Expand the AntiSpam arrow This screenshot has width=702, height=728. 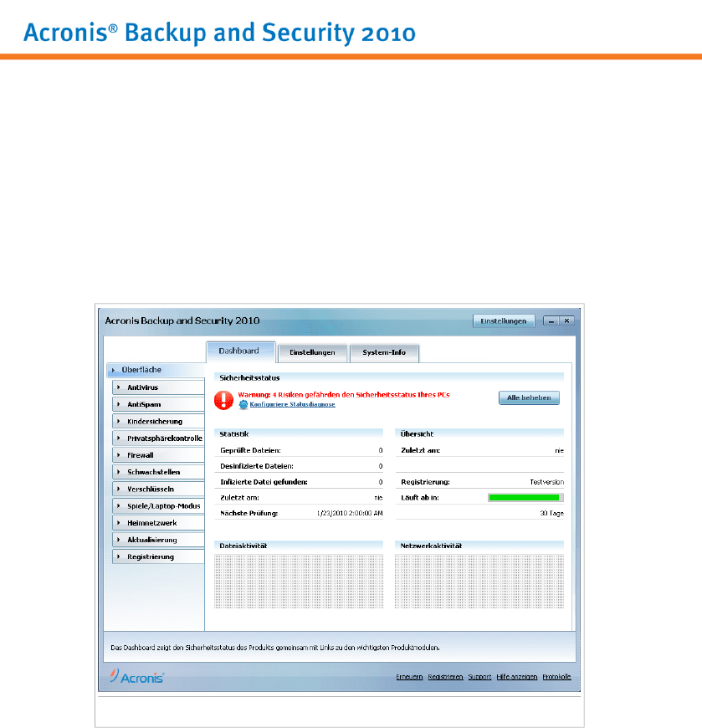point(119,404)
